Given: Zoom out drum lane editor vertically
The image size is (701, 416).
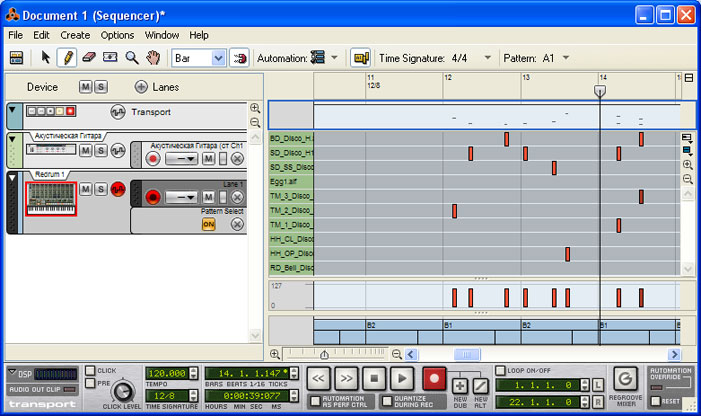Looking at the screenshot, I should [x=688, y=179].
